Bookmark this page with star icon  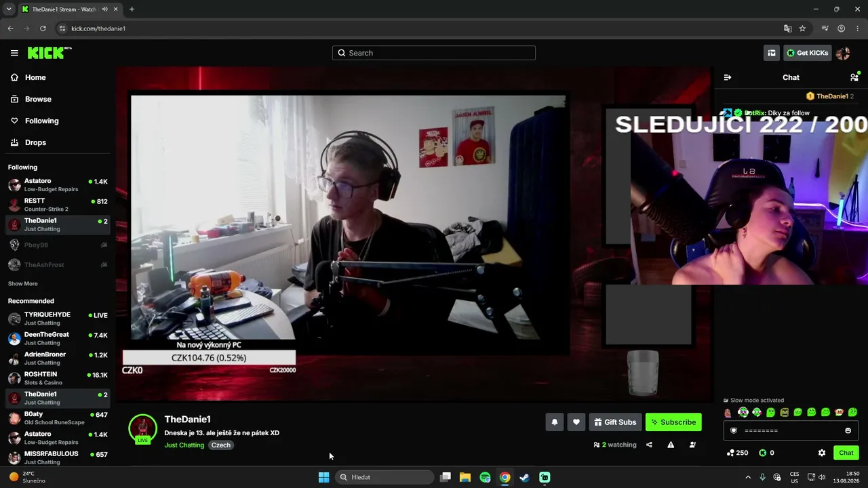pyautogui.click(x=802, y=28)
